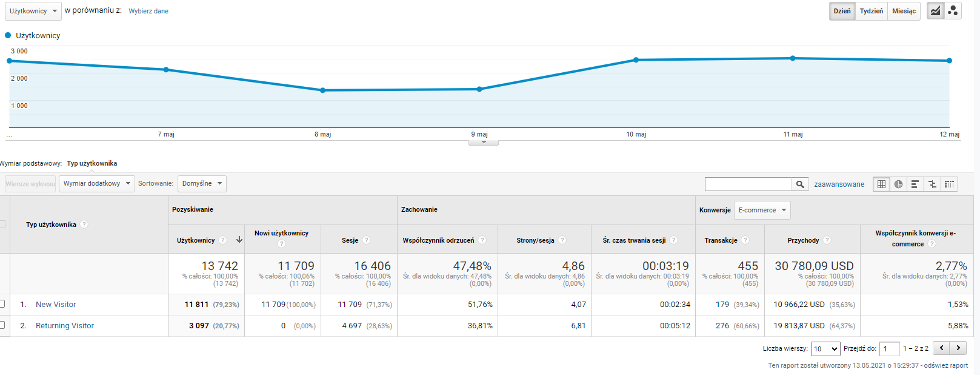The width and height of the screenshot is (980, 375).
Task: Go to previous page of rows
Action: (x=941, y=348)
